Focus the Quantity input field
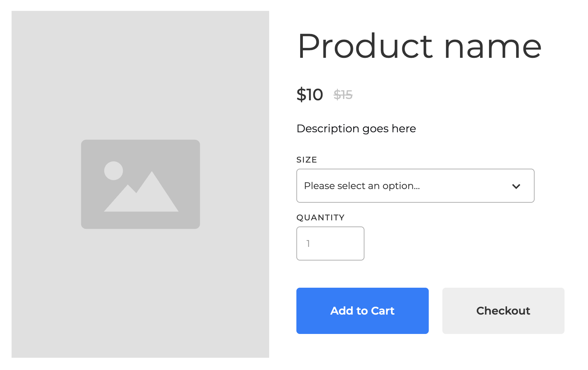Image resolution: width=588 pixels, height=370 pixels. (x=330, y=243)
